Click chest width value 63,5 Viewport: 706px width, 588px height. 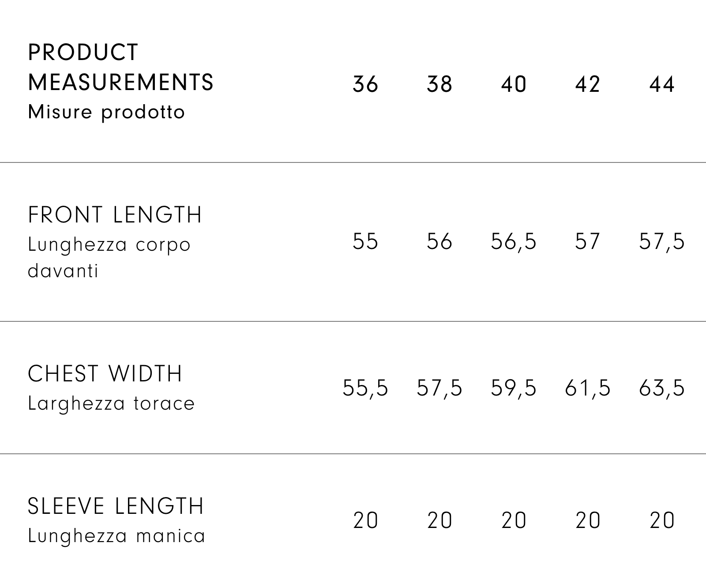662,388
